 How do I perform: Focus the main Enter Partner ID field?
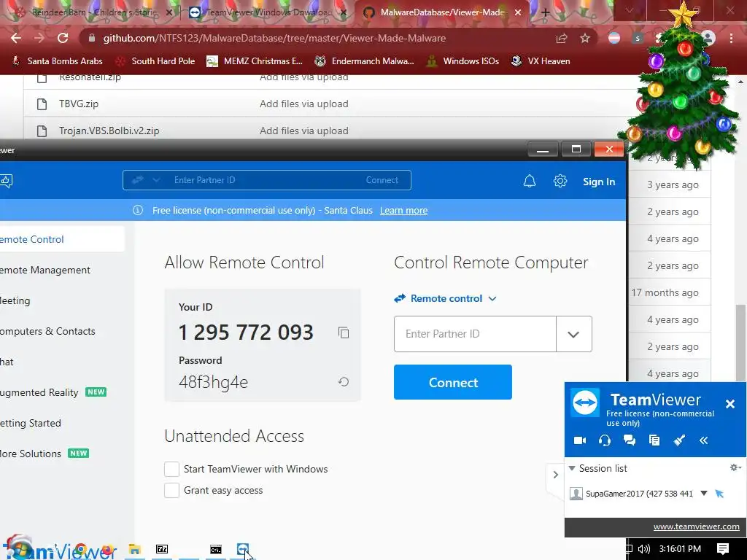coord(475,334)
